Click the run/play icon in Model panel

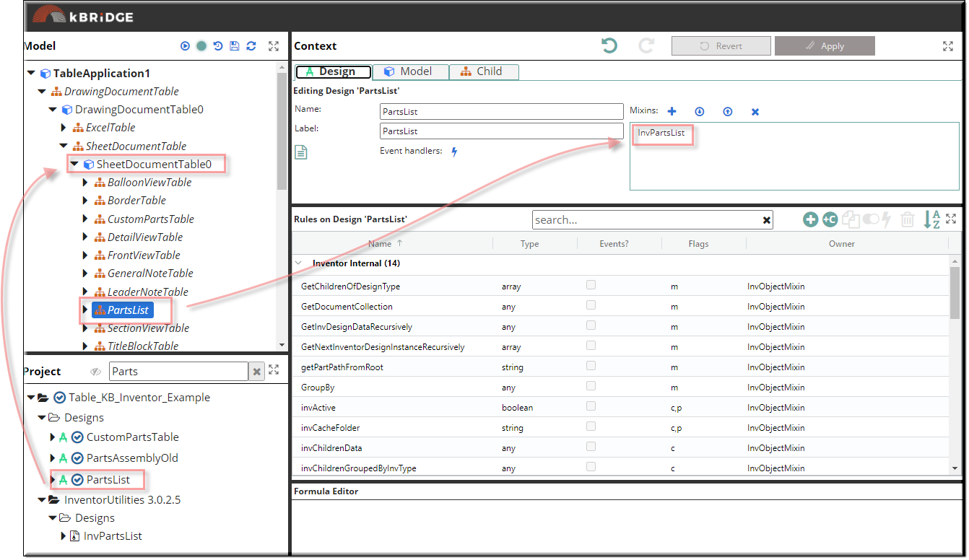[186, 46]
